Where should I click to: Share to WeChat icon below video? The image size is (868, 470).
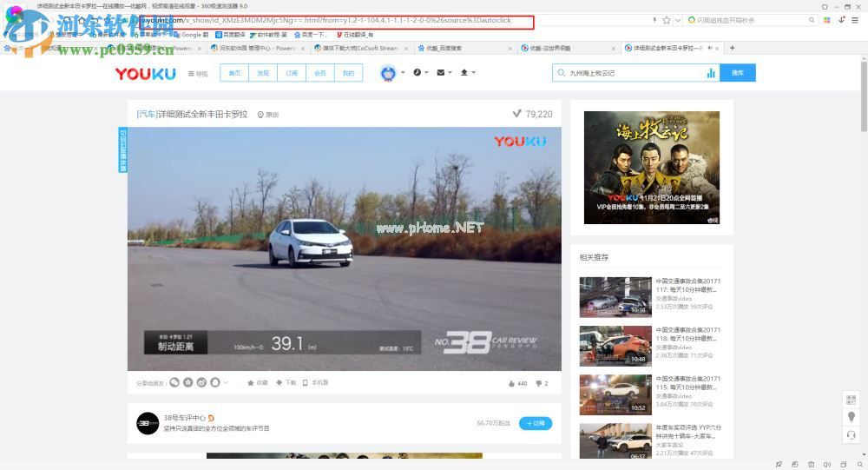[174, 382]
